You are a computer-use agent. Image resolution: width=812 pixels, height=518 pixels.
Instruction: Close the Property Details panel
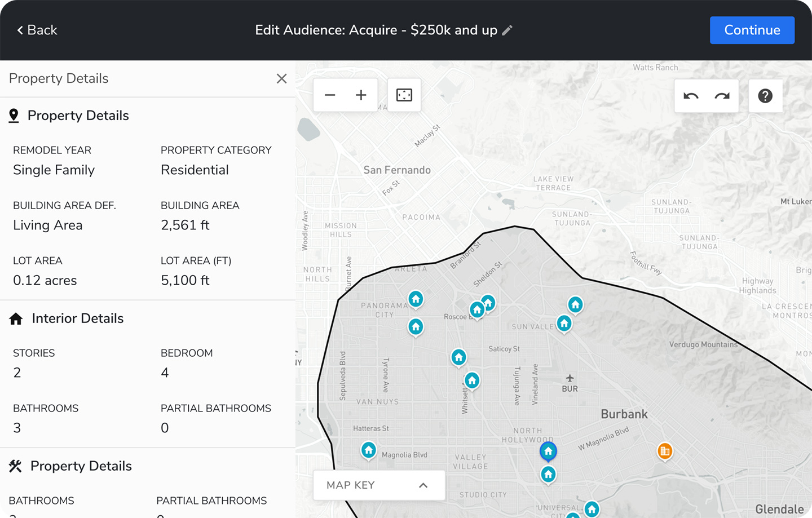[x=282, y=79]
